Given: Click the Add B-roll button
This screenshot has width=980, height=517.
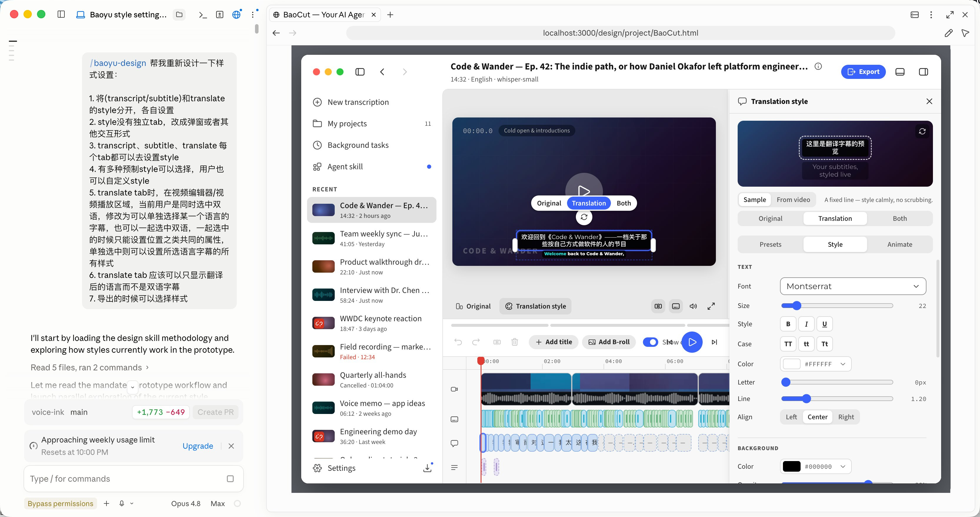Looking at the screenshot, I should (609, 342).
